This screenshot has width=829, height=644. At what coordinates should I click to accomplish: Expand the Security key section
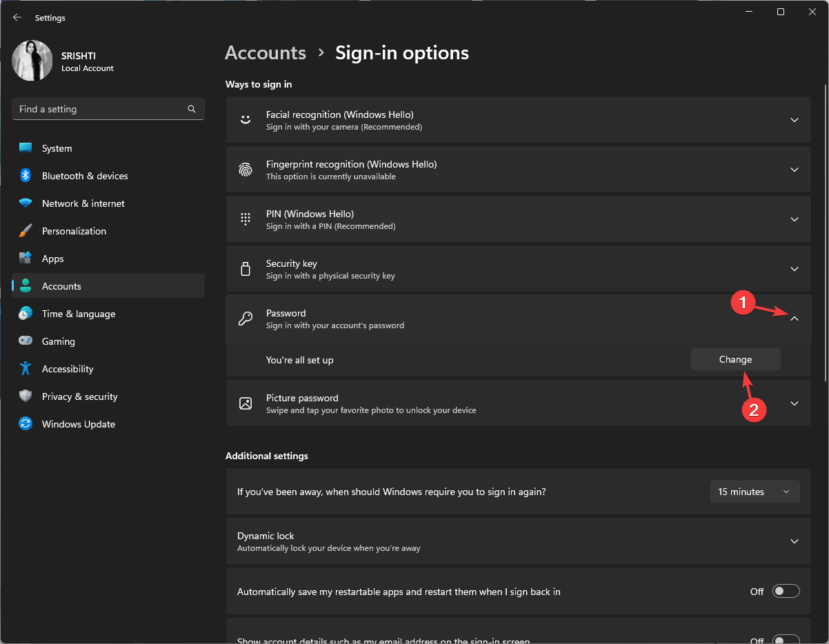795,269
